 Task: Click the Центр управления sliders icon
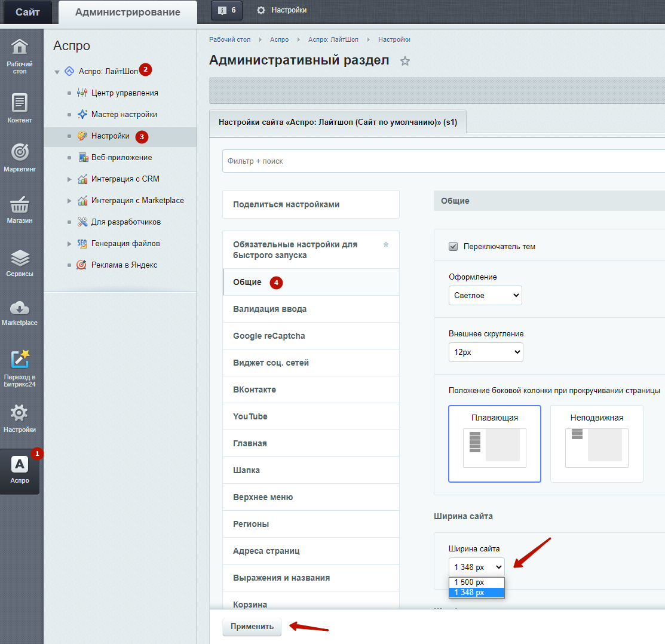82,93
